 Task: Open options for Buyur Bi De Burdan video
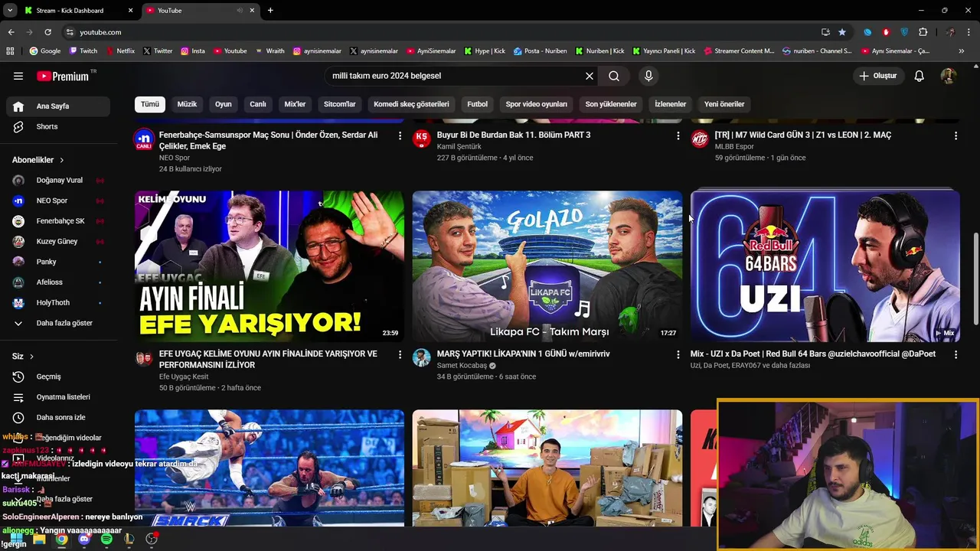[678, 135]
